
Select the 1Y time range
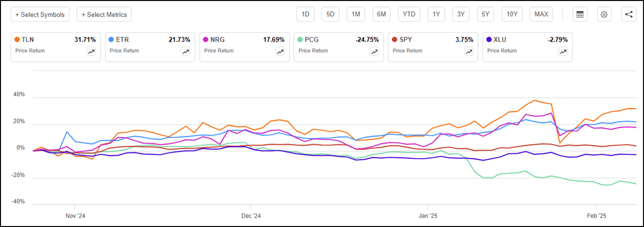tap(436, 15)
